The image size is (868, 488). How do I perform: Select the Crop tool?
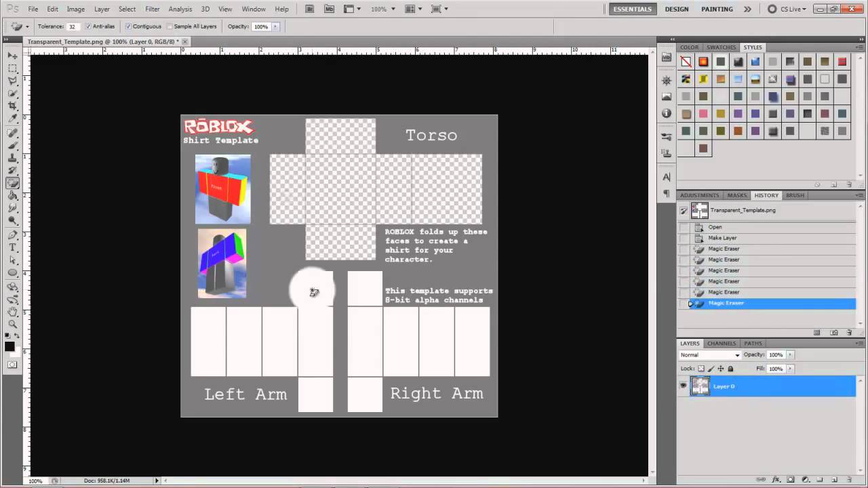pyautogui.click(x=12, y=104)
